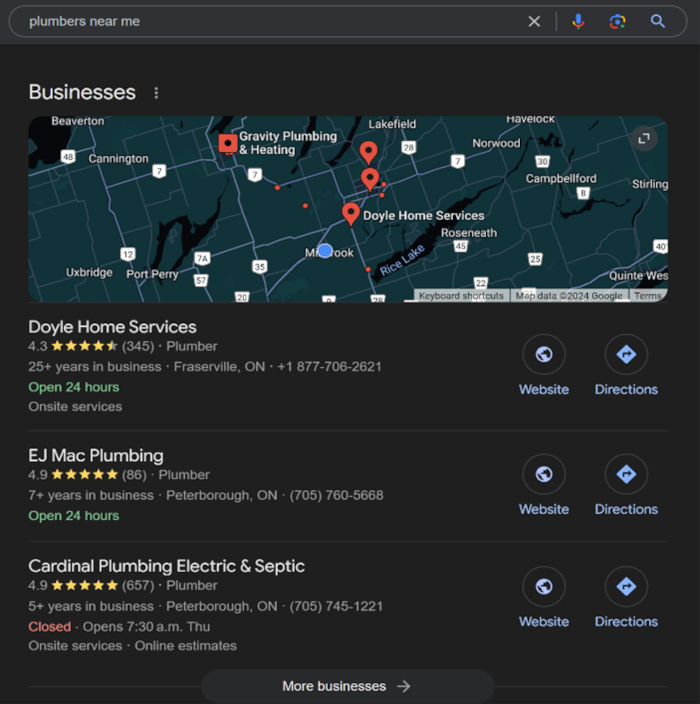This screenshot has height=704, width=700.
Task: Click the 'Businesses' section heading
Action: (x=82, y=92)
